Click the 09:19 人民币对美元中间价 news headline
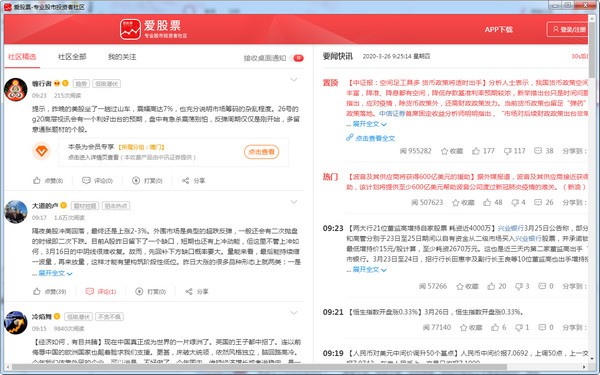This screenshot has height=375, width=600. 403,353
